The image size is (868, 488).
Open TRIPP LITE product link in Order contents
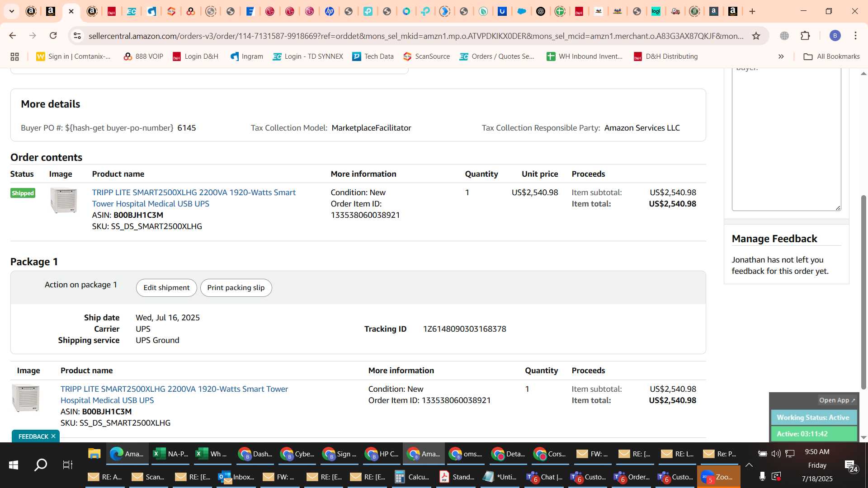coord(193,198)
